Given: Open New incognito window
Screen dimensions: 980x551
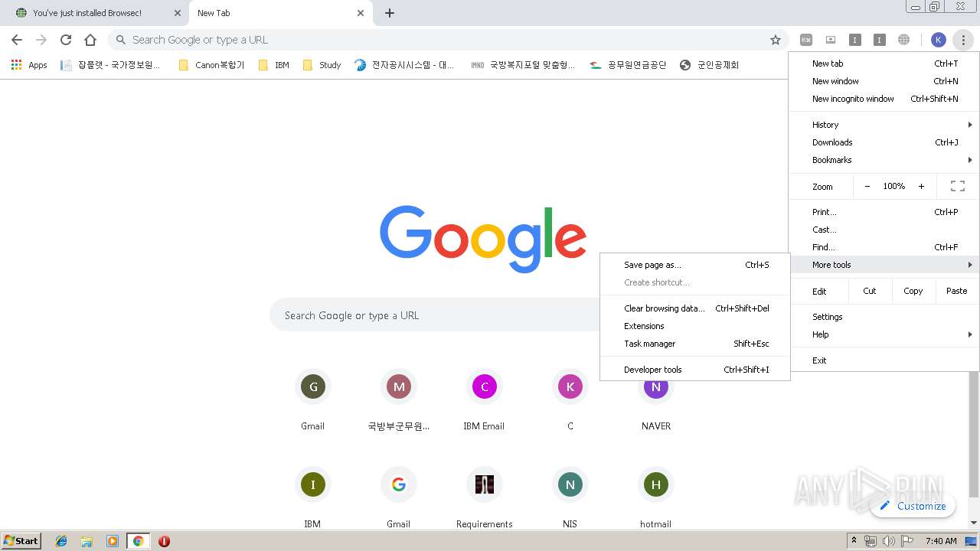Looking at the screenshot, I should click(x=884, y=99).
